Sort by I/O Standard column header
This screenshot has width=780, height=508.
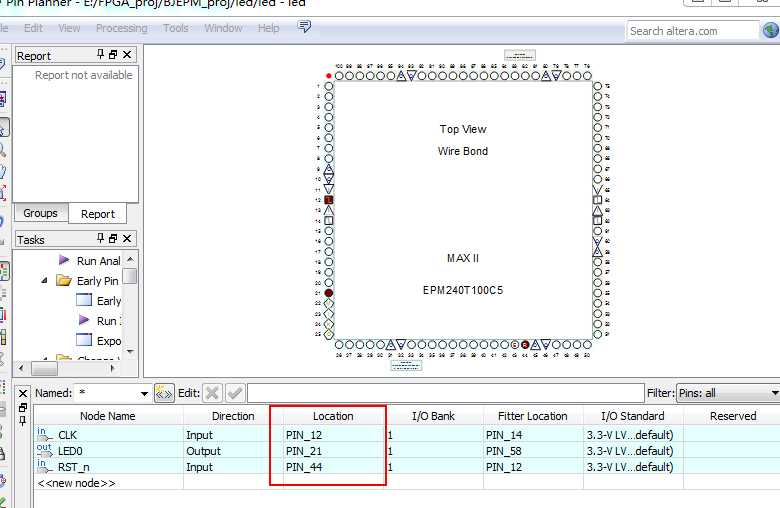tap(632, 416)
